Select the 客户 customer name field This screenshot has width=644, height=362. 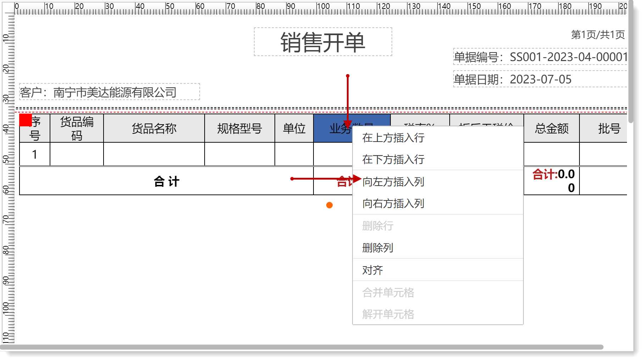tap(109, 92)
